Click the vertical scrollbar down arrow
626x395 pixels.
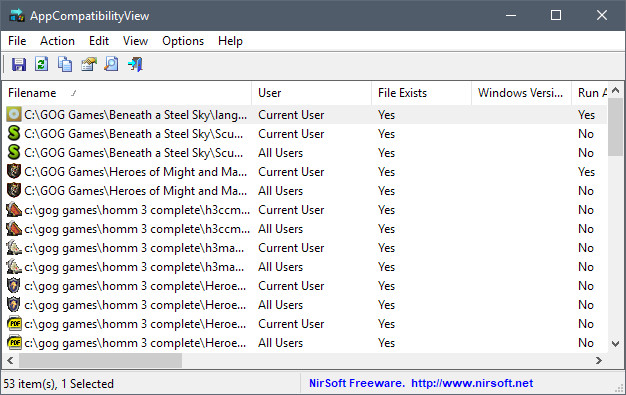(616, 343)
